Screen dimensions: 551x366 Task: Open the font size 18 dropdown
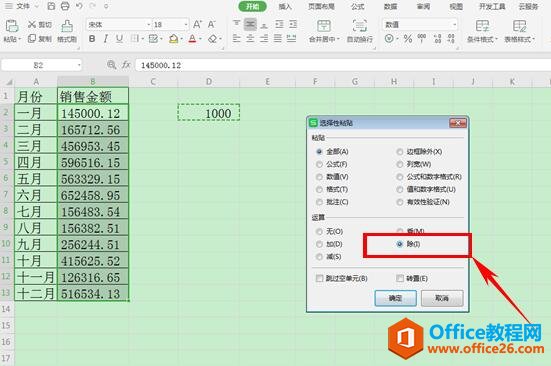[186, 25]
